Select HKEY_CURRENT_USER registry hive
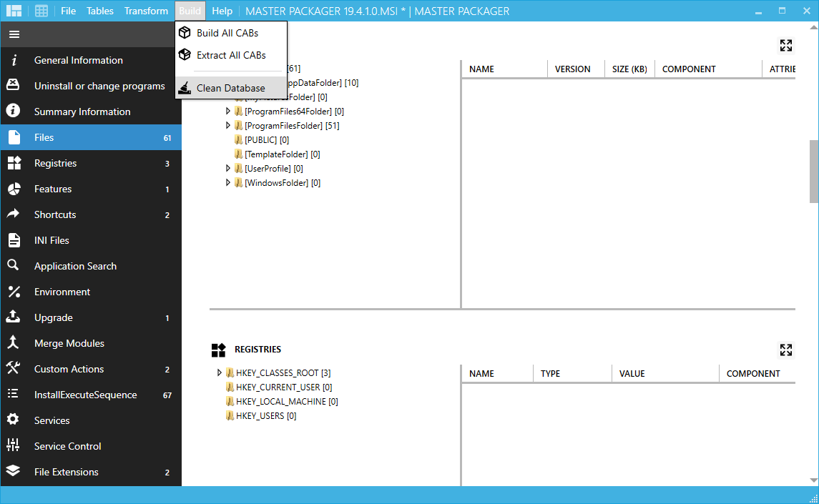Image resolution: width=819 pixels, height=504 pixels. tap(279, 387)
